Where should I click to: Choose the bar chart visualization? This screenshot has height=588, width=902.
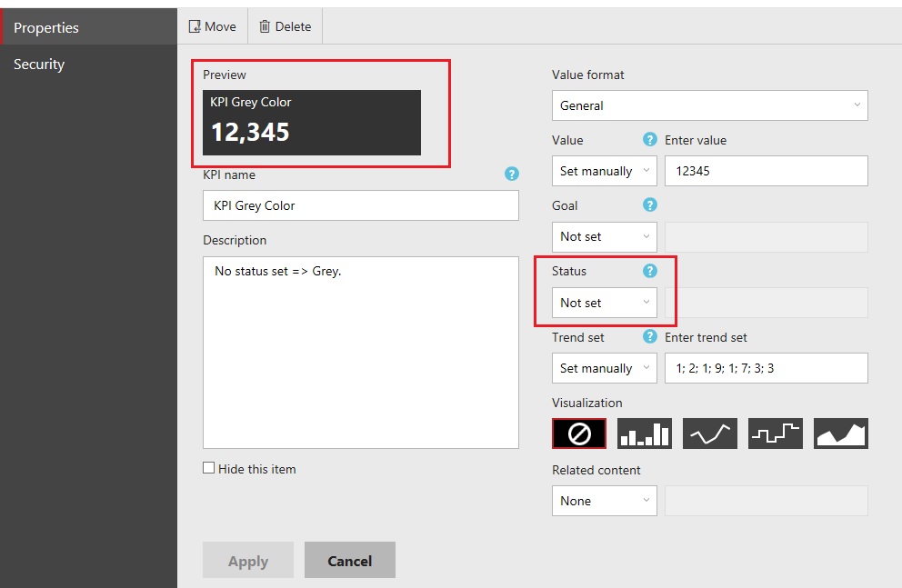click(x=645, y=434)
